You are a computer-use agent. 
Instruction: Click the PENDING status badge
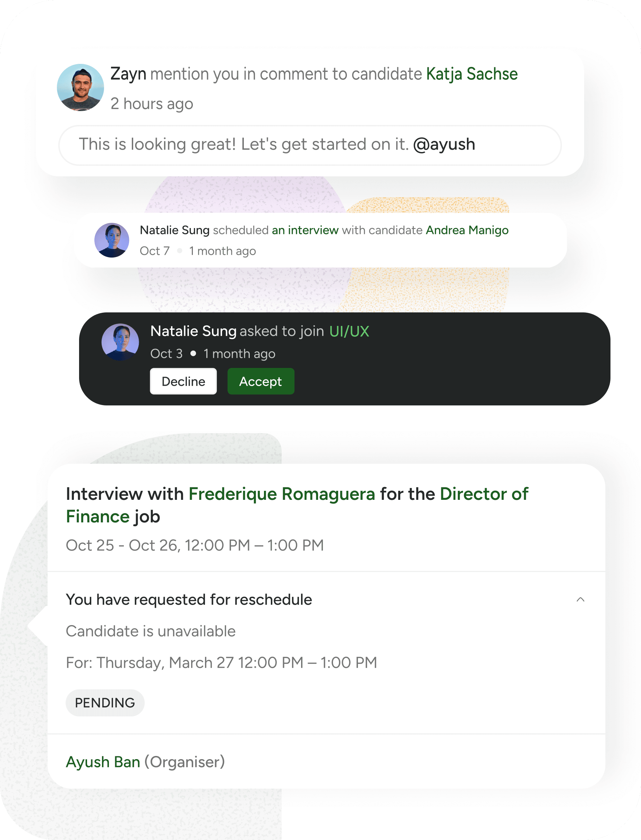point(105,703)
